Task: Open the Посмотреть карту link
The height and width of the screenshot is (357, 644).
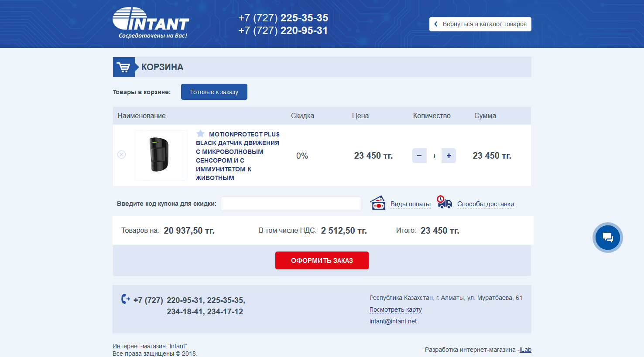Action: coord(396,309)
